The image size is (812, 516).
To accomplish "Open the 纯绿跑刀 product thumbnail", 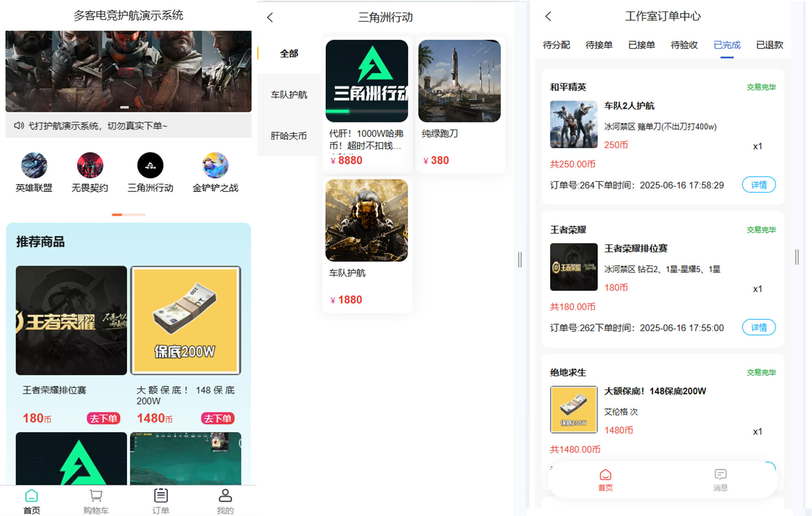I will (x=459, y=81).
